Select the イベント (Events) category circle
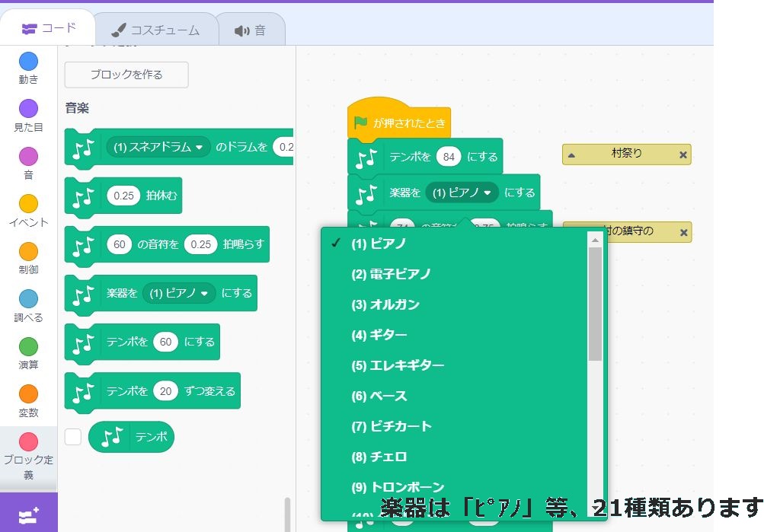Screen dimensions: 764x532 coord(28,203)
